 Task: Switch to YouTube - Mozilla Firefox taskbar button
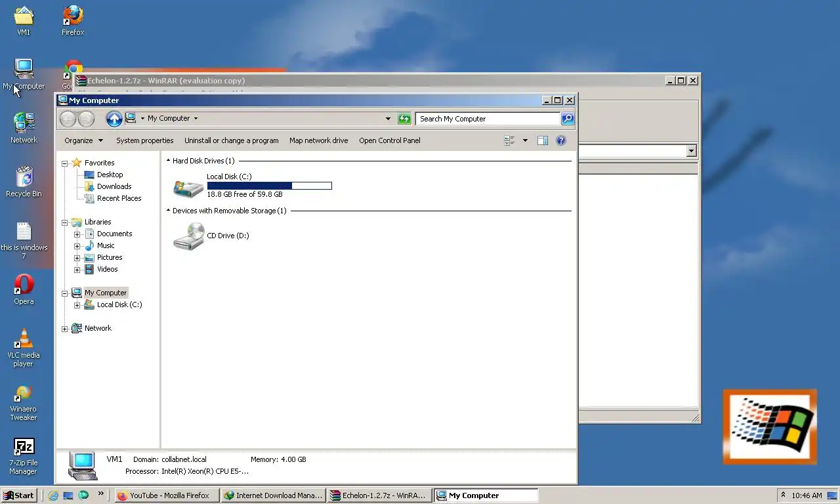coord(167,495)
